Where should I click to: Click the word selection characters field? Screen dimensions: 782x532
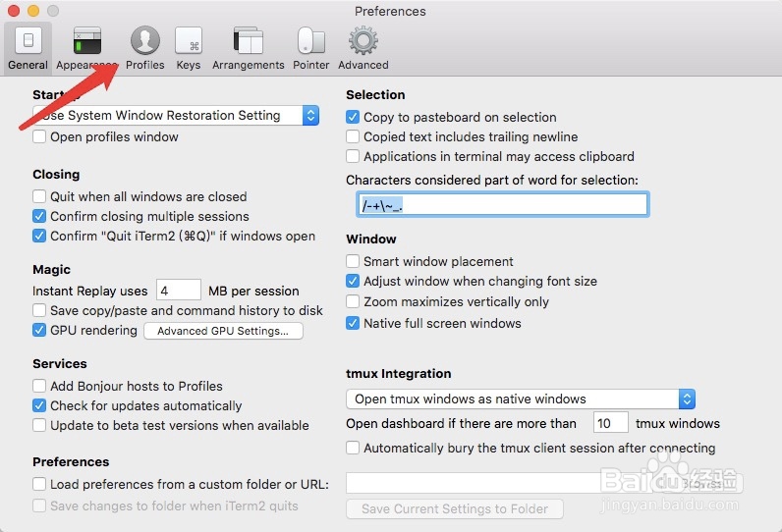click(503, 204)
